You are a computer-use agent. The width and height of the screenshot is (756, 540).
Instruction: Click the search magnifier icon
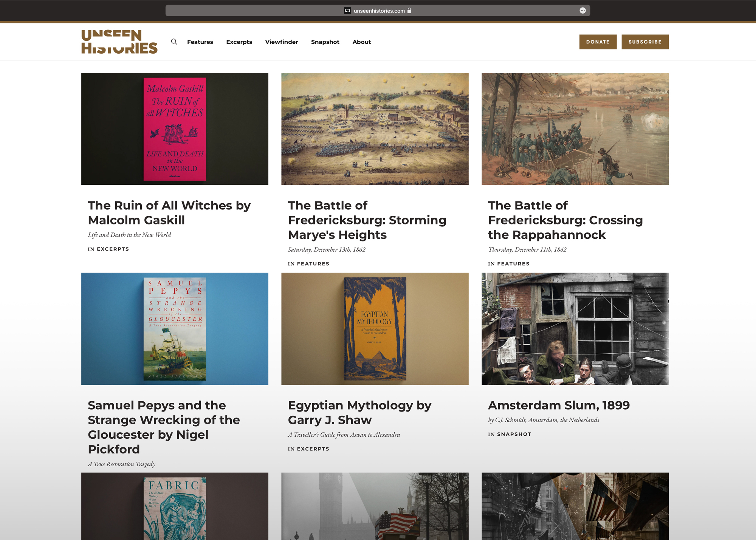click(x=174, y=42)
